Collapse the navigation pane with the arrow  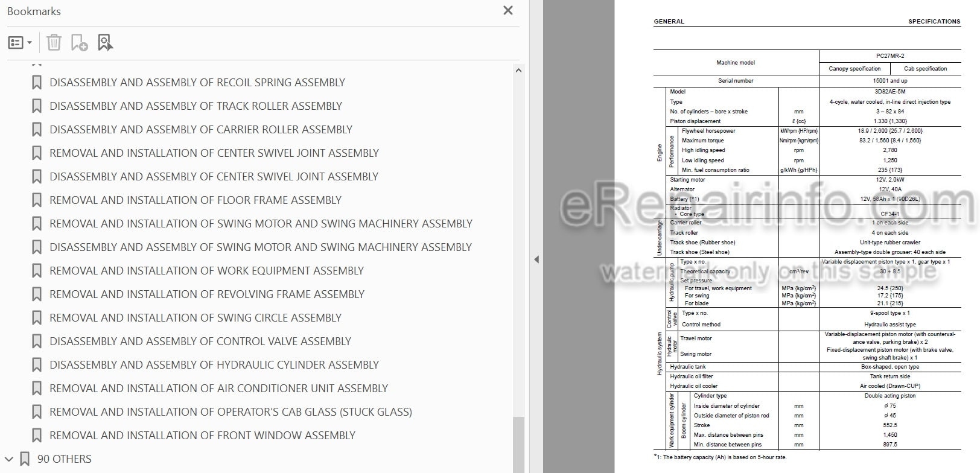[536, 260]
